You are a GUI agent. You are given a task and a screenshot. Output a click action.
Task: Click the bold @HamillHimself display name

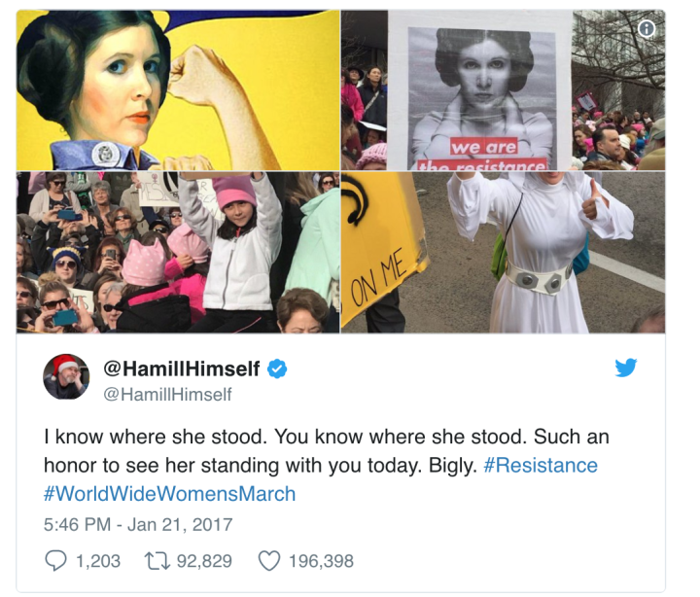[181, 369]
